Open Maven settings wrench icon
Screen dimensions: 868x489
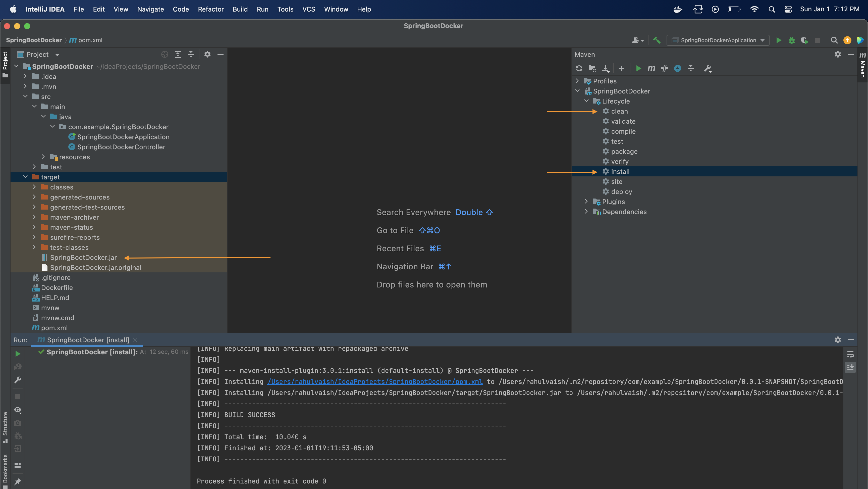pyautogui.click(x=707, y=68)
